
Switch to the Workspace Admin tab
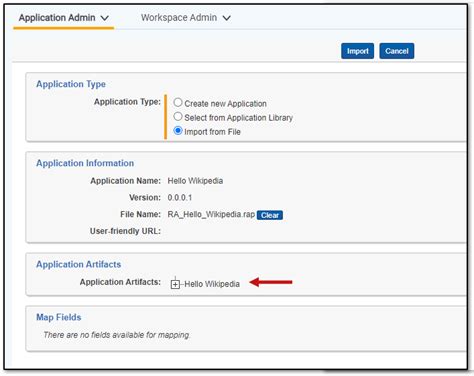pos(186,18)
